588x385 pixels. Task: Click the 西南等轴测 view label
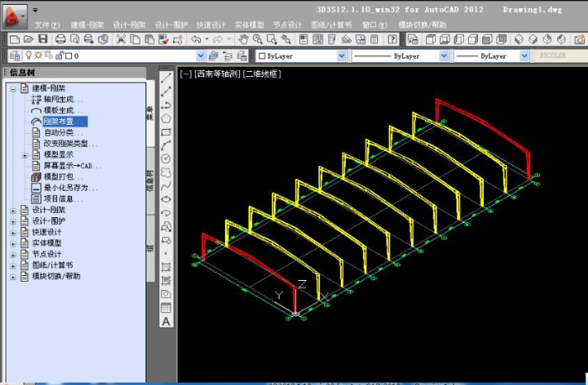pyautogui.click(x=217, y=74)
